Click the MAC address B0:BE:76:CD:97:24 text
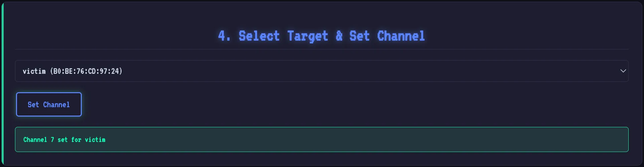 [86, 71]
